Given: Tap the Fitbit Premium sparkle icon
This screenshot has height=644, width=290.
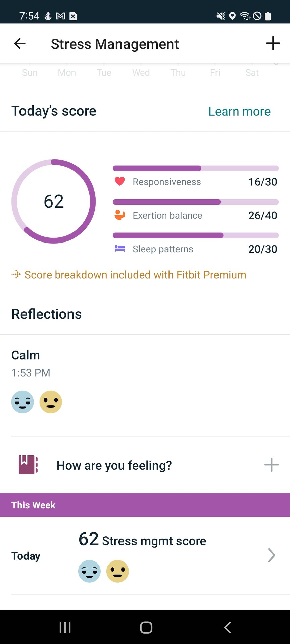Looking at the screenshot, I should (16, 275).
